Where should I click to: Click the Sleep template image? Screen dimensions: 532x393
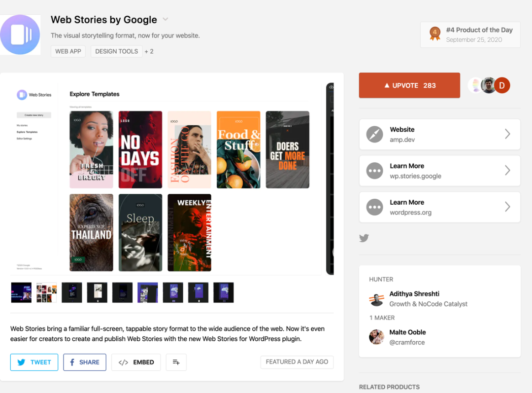point(140,232)
